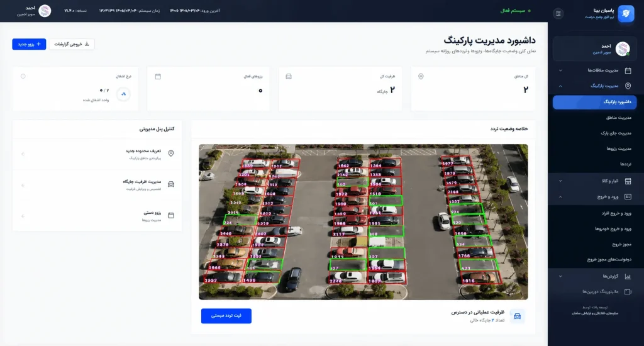Open درخواست‌های مجوز خروج menu item

pos(609,260)
